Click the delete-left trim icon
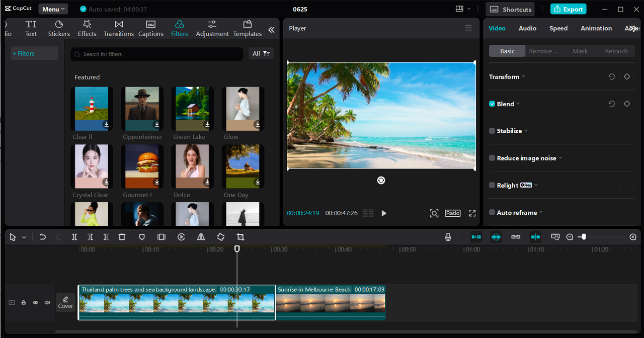The height and width of the screenshot is (338, 644). pos(90,237)
